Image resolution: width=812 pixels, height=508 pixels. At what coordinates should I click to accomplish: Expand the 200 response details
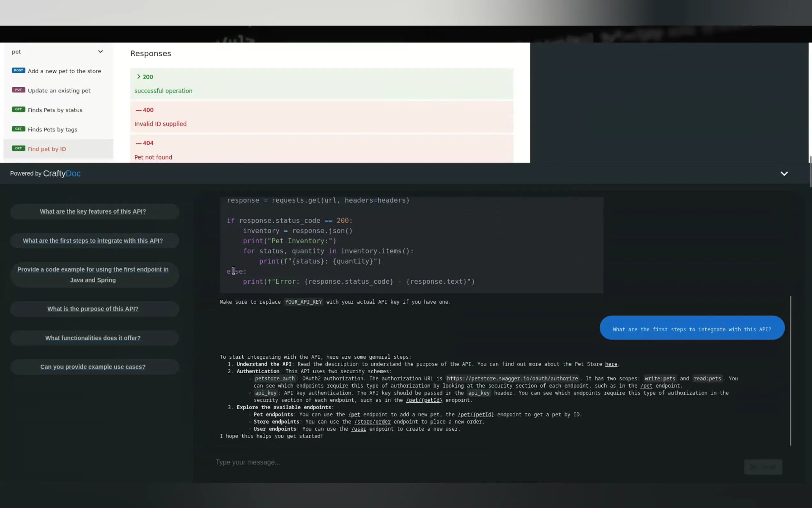coord(139,76)
